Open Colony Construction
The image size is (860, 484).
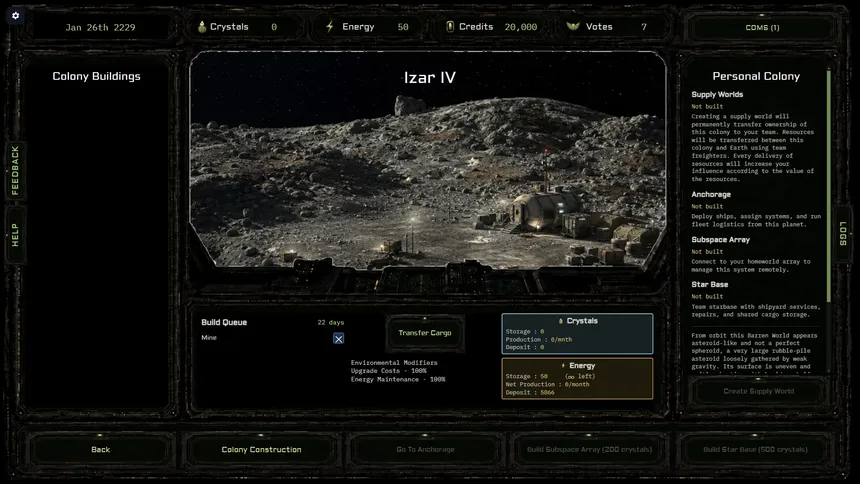coord(262,449)
